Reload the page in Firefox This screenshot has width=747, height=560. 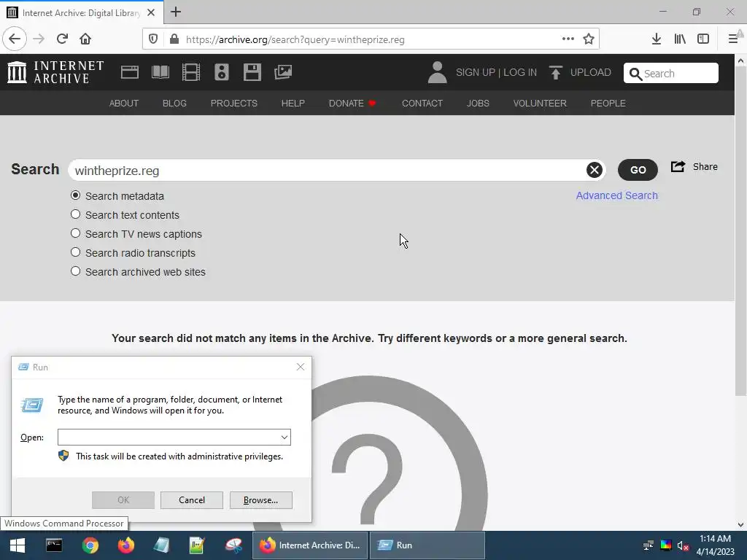(x=62, y=39)
